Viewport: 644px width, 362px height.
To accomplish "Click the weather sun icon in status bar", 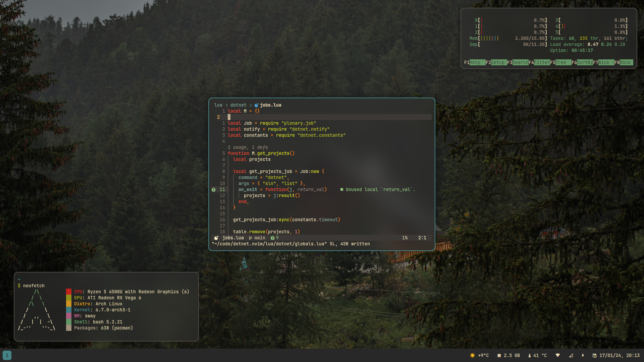I will [x=472, y=355].
